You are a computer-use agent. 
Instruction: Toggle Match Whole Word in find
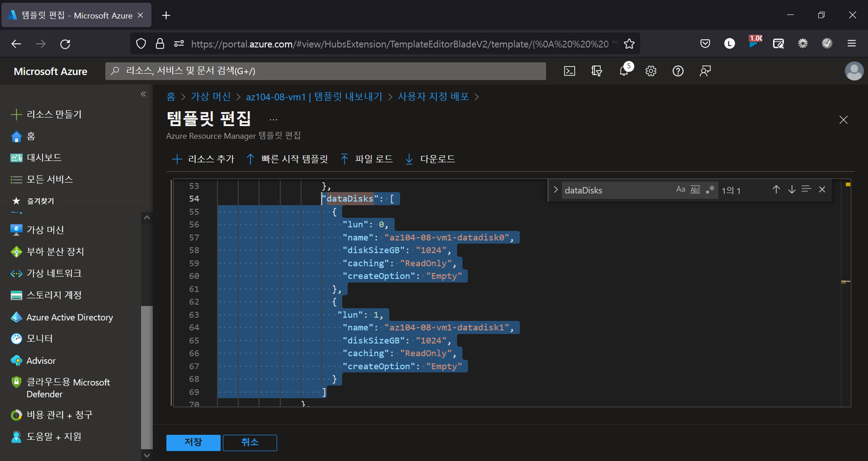tap(695, 190)
